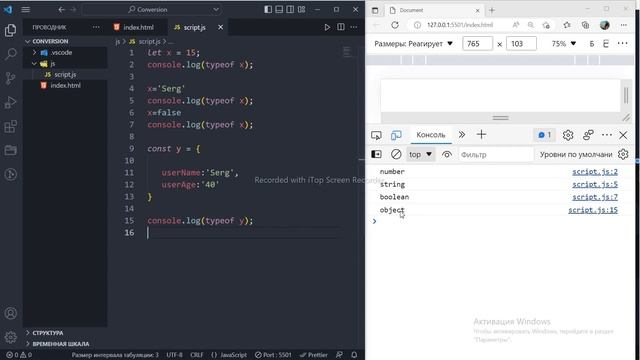This screenshot has width=640, height=360.
Task: Open Уровни по умолчанию log levels dropdown
Action: (x=576, y=154)
